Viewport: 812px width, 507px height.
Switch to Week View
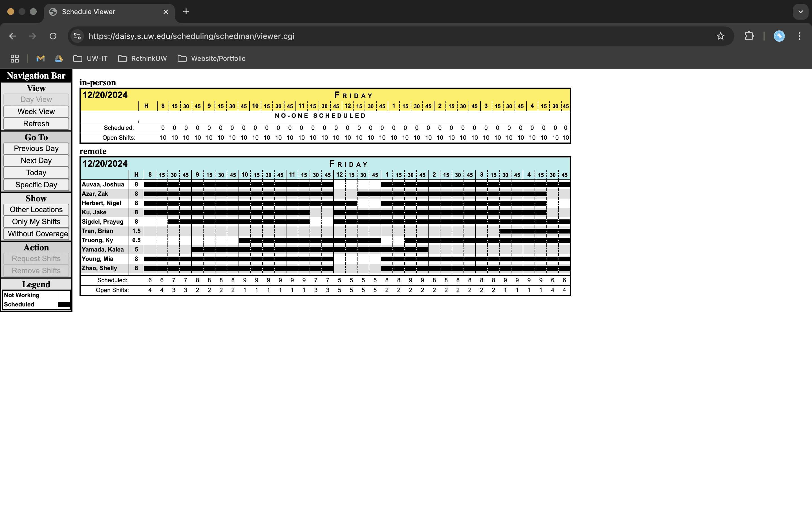[x=36, y=111]
